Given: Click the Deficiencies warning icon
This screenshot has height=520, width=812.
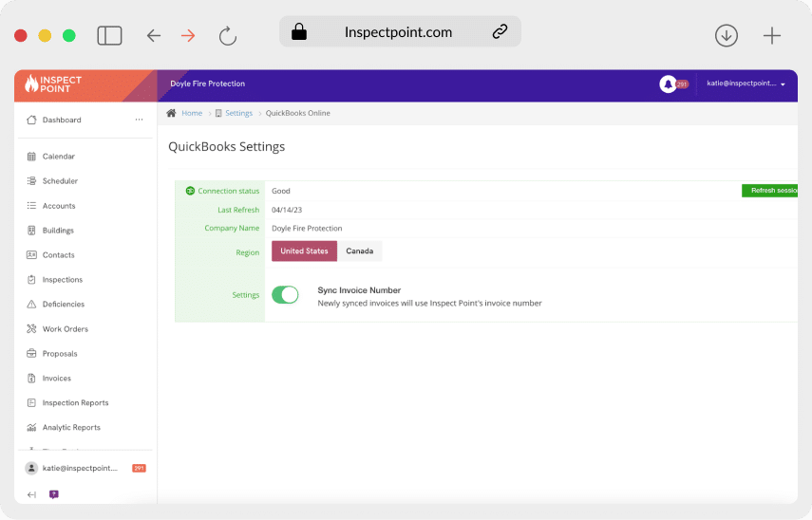Looking at the screenshot, I should pos(31,305).
